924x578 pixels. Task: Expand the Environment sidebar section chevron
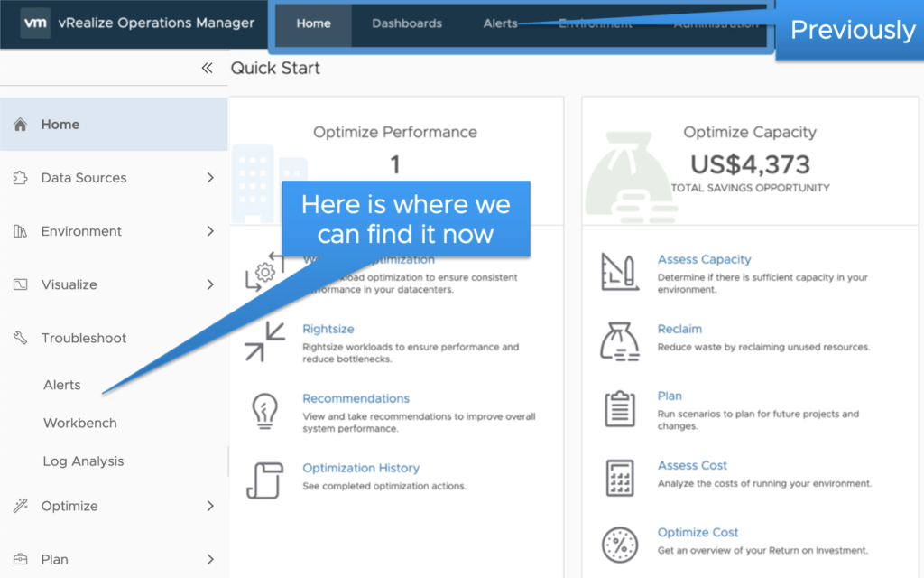(x=210, y=231)
